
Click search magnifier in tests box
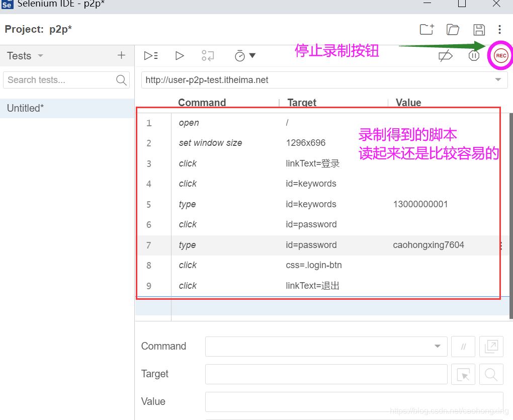tap(121, 80)
